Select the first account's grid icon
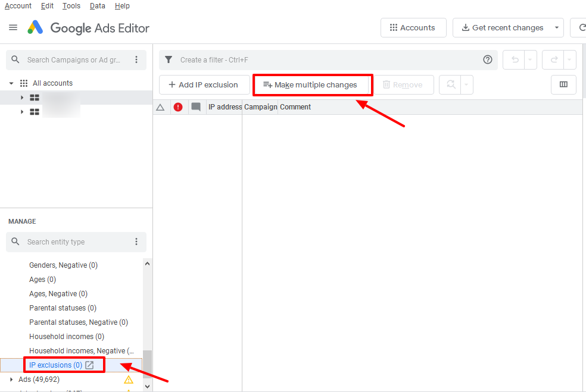Viewport: 586px width, 392px height. 35,98
